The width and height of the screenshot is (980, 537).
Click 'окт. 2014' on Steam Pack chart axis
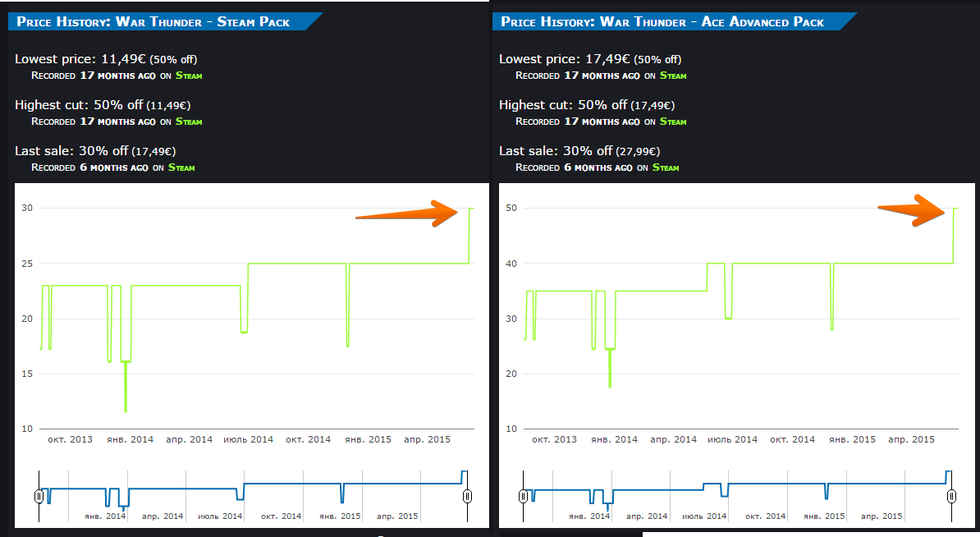tap(308, 439)
